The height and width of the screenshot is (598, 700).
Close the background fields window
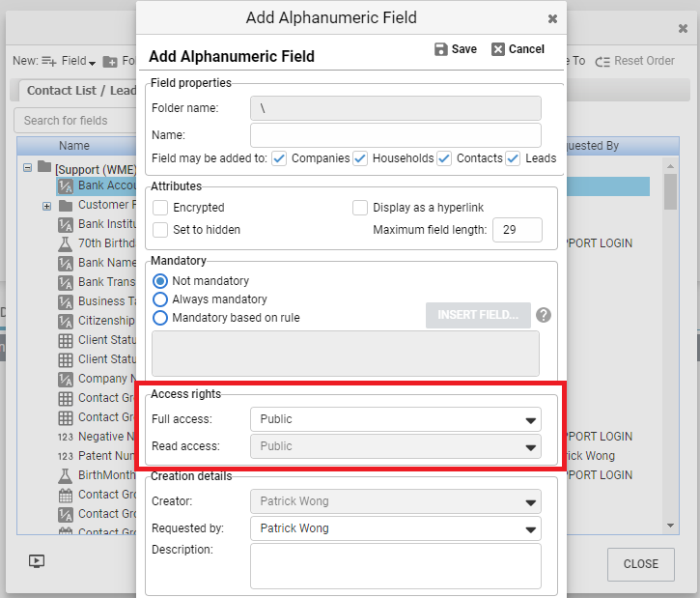click(x=683, y=29)
